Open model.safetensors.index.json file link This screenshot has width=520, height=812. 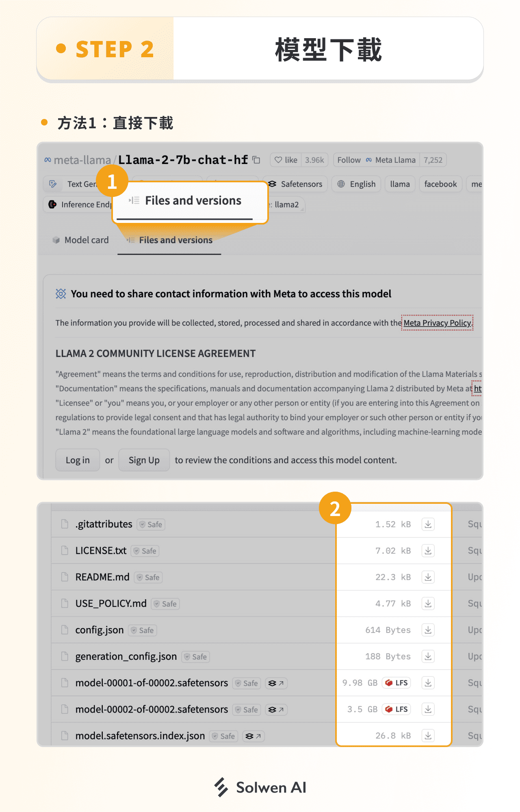coord(140,736)
